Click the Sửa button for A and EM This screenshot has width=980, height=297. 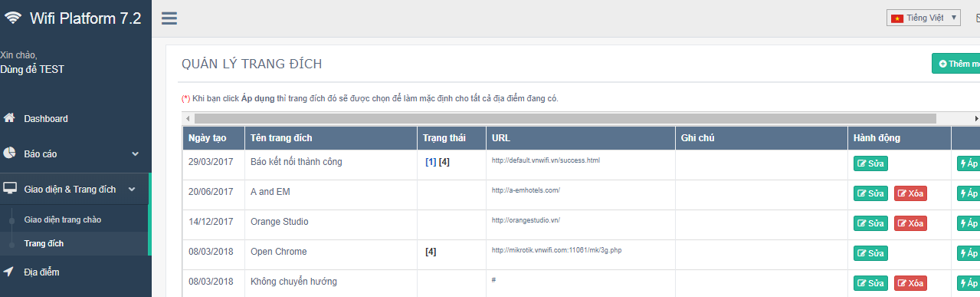point(870,193)
